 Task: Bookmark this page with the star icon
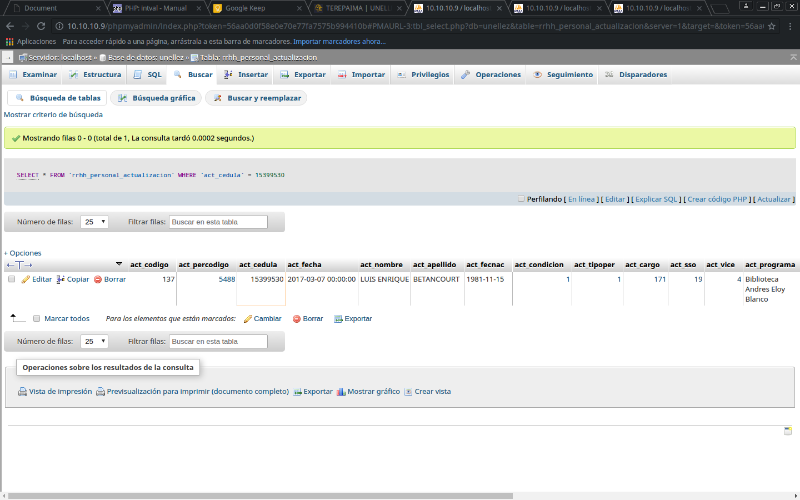(771, 26)
